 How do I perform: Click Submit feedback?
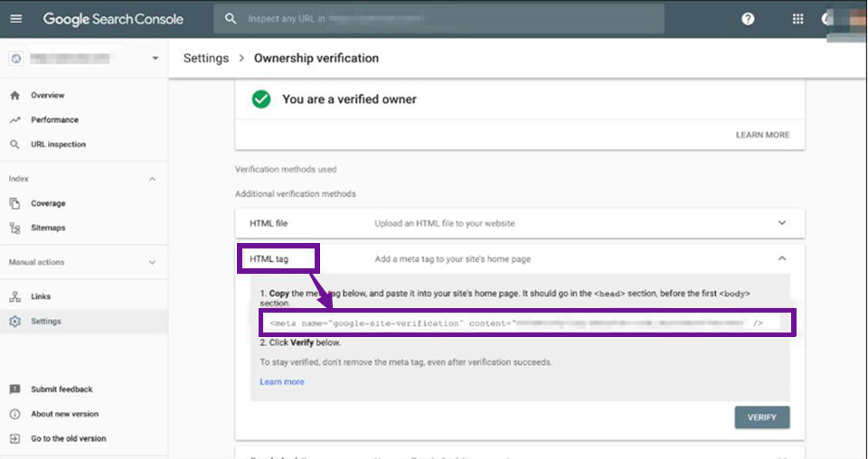[x=61, y=389]
